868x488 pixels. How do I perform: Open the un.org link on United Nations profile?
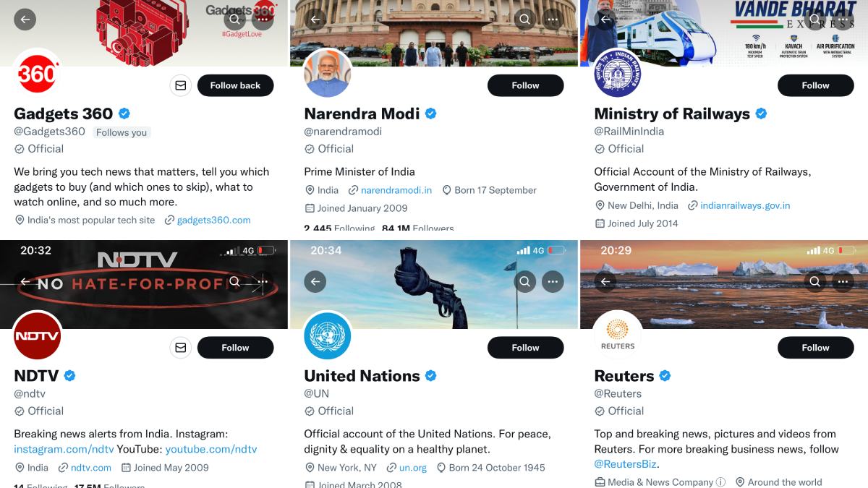tap(412, 467)
